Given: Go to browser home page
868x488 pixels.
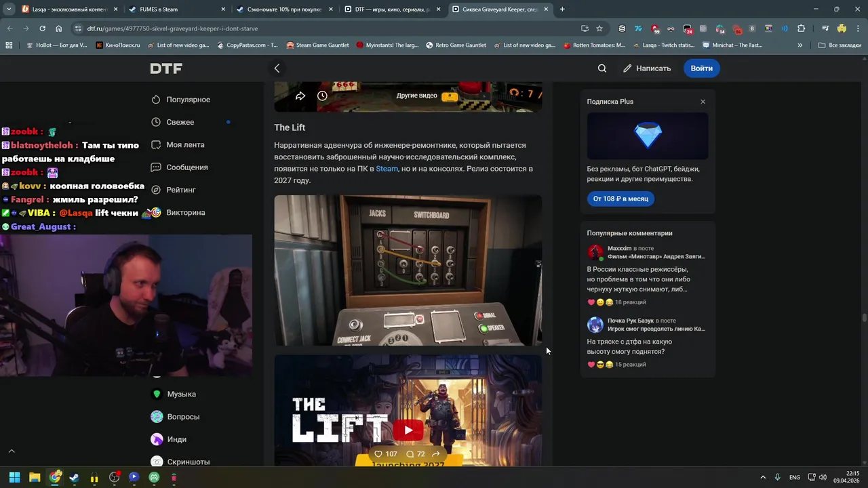Looking at the screenshot, I should tap(59, 28).
